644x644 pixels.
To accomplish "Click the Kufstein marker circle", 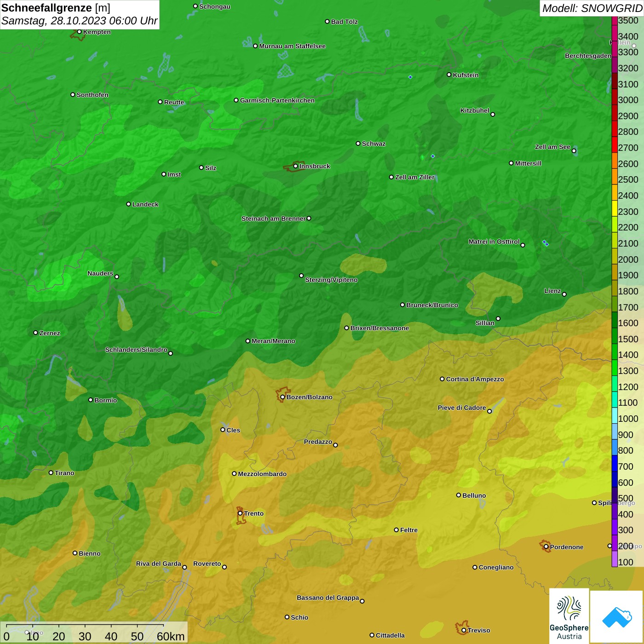I will click(x=449, y=75).
